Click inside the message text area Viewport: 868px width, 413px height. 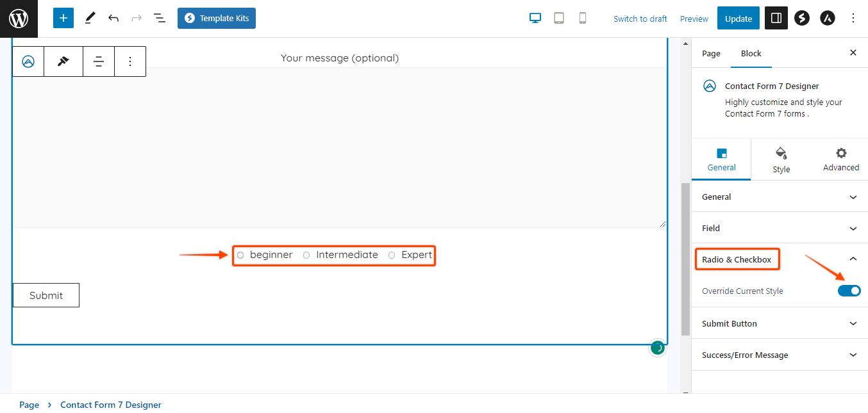pyautogui.click(x=340, y=147)
